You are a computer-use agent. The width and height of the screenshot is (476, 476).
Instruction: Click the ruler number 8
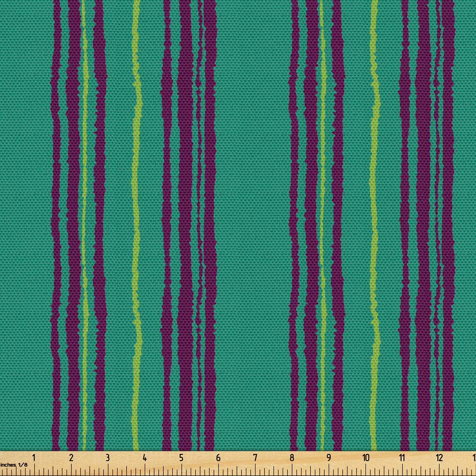pos(292,458)
